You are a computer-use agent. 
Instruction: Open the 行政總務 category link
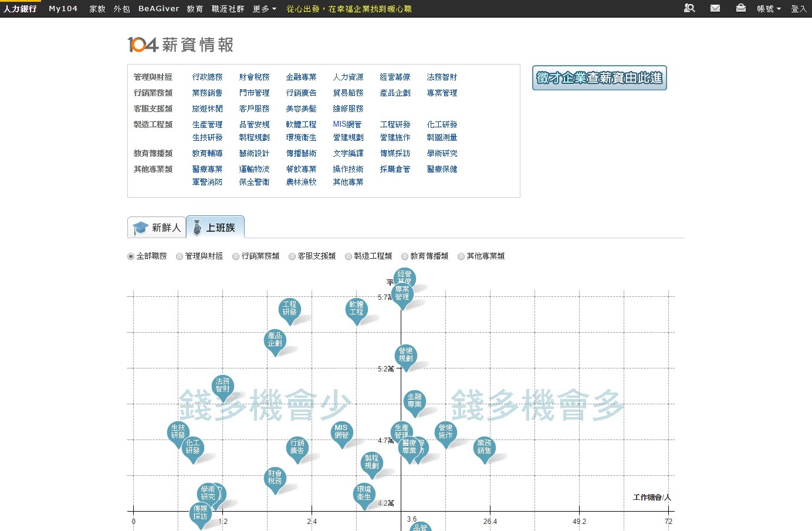click(x=208, y=77)
